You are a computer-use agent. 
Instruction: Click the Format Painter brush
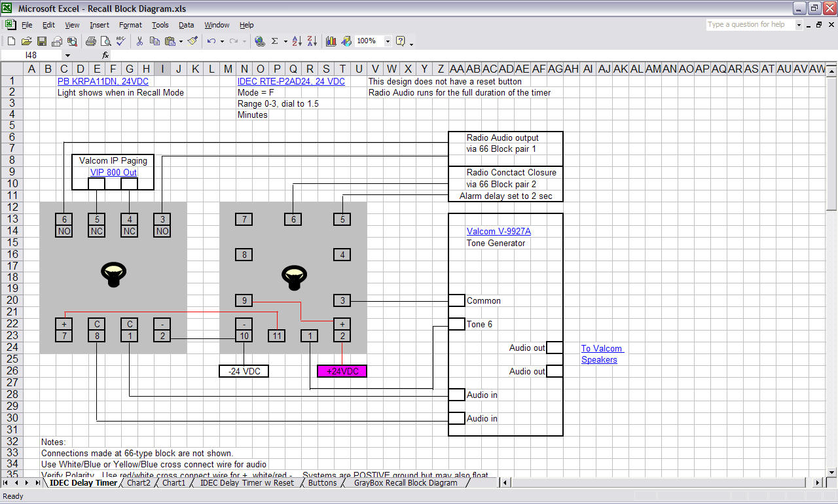tap(192, 41)
